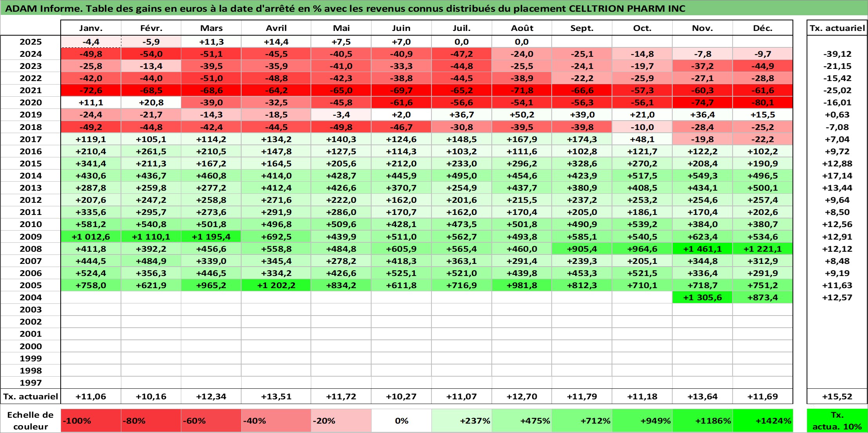This screenshot has height=433, width=868.
Task: Select the Mai column header
Action: [x=341, y=28]
